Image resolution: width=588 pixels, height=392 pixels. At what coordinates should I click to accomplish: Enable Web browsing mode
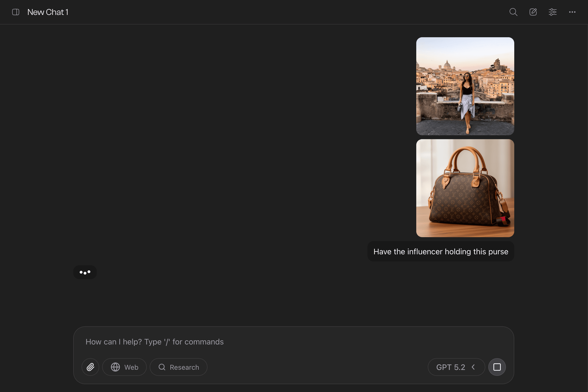point(124,367)
